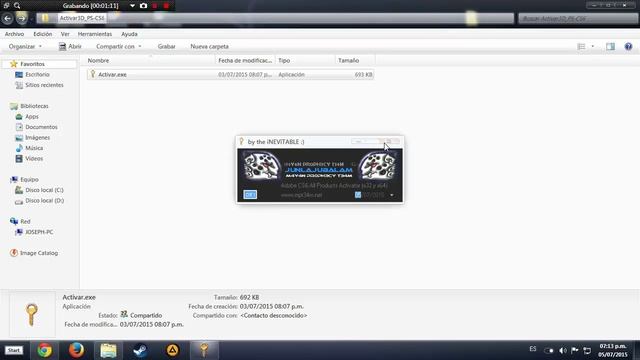Click the Action Center flag tray icon
Viewport: 640px width, 360px height.
click(575, 350)
